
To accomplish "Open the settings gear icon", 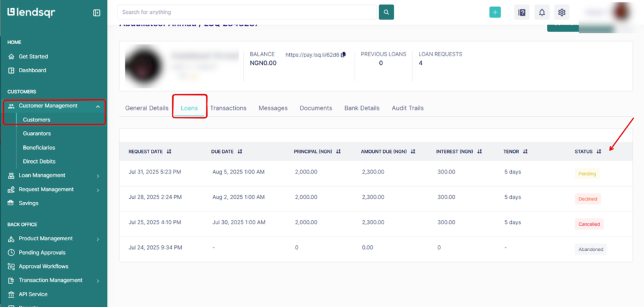I will (x=562, y=12).
